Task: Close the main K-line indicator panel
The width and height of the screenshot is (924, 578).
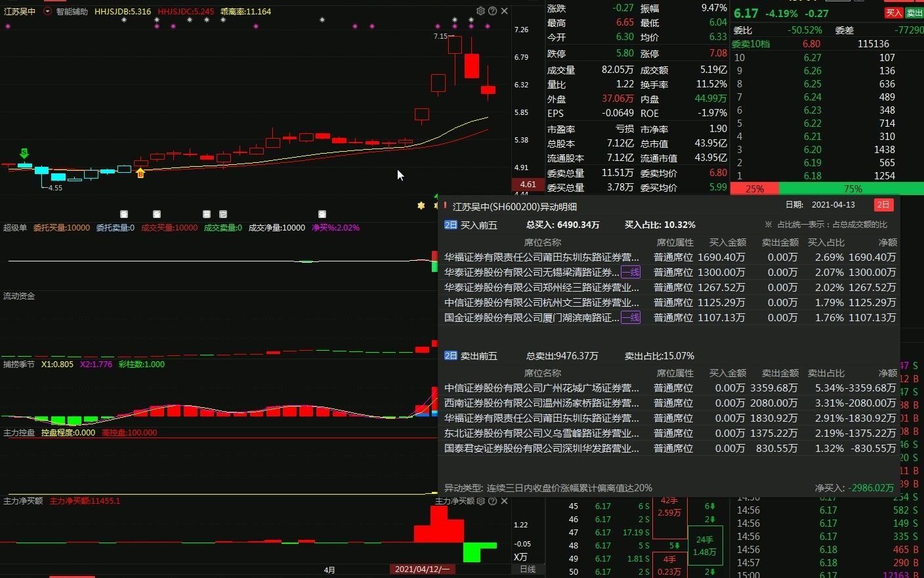Action: [504, 11]
